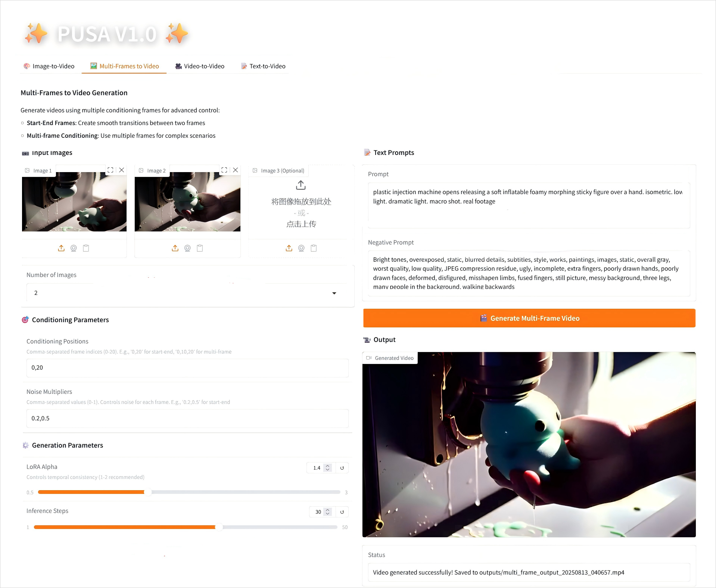Image resolution: width=716 pixels, height=588 pixels.
Task: Adjust LoRA Alpha stepper arrows
Action: [327, 468]
